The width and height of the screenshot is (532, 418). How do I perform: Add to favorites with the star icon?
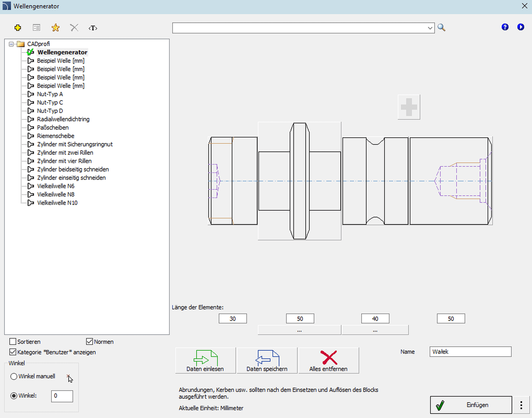[x=56, y=28]
